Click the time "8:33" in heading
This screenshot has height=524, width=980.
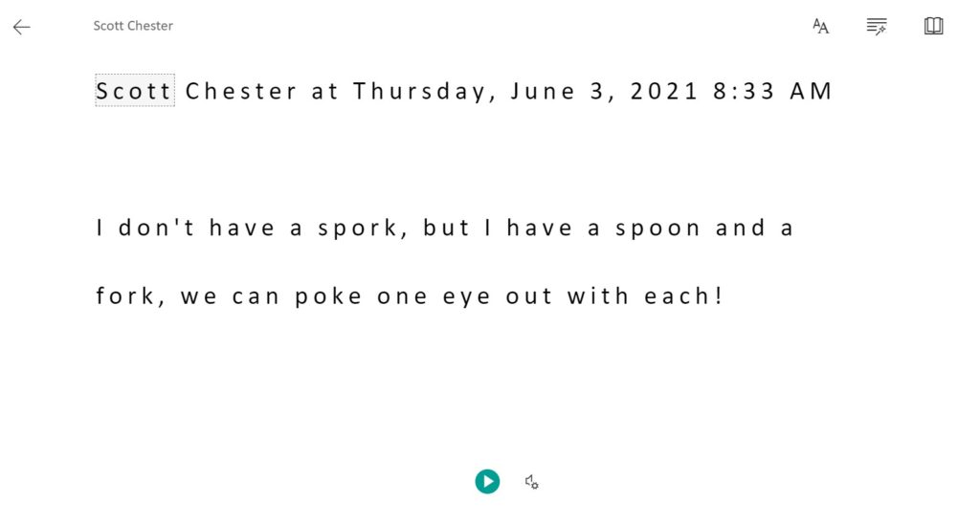(x=744, y=91)
